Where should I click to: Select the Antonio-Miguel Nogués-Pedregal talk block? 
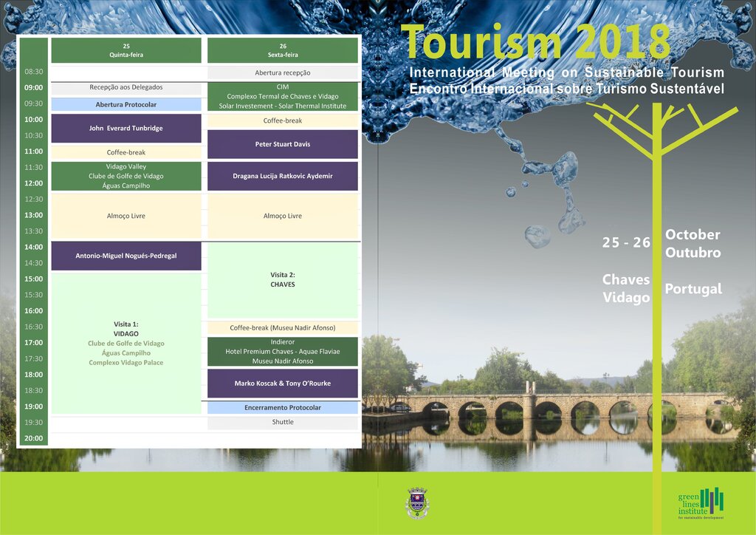coord(126,256)
